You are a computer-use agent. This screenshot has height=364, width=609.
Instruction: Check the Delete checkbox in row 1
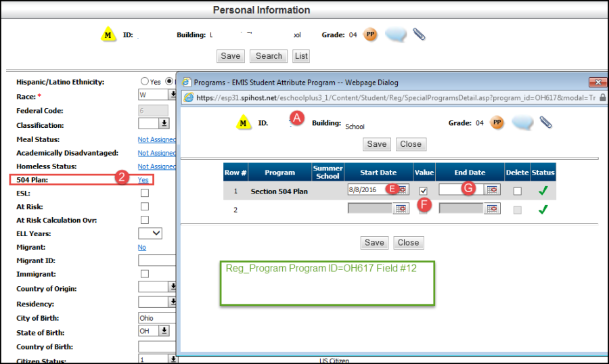(518, 191)
